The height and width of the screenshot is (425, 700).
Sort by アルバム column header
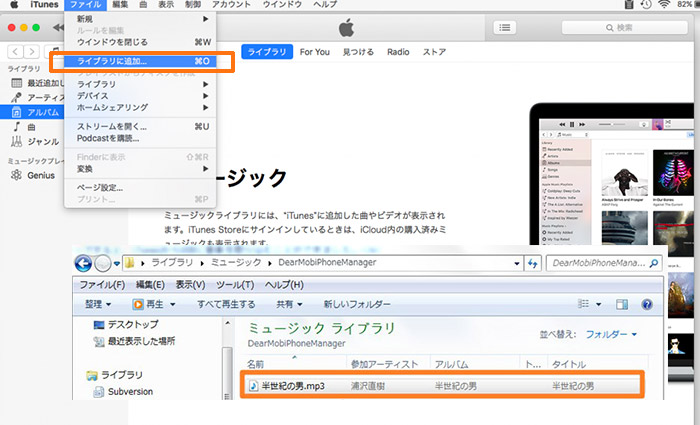[452, 364]
